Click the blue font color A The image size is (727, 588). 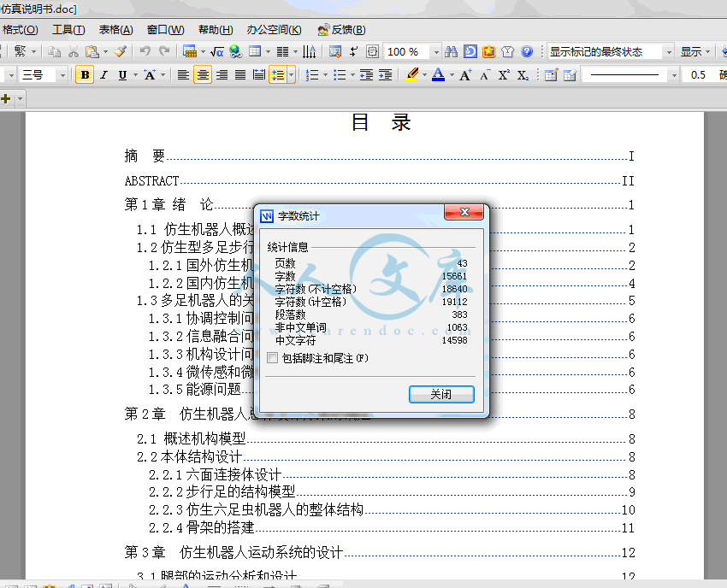coord(438,74)
